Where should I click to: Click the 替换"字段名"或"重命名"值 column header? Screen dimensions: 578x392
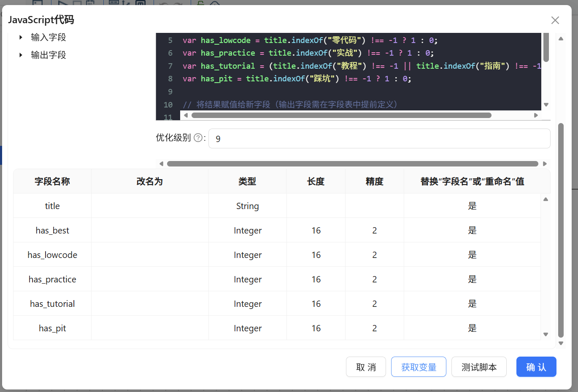pyautogui.click(x=472, y=181)
